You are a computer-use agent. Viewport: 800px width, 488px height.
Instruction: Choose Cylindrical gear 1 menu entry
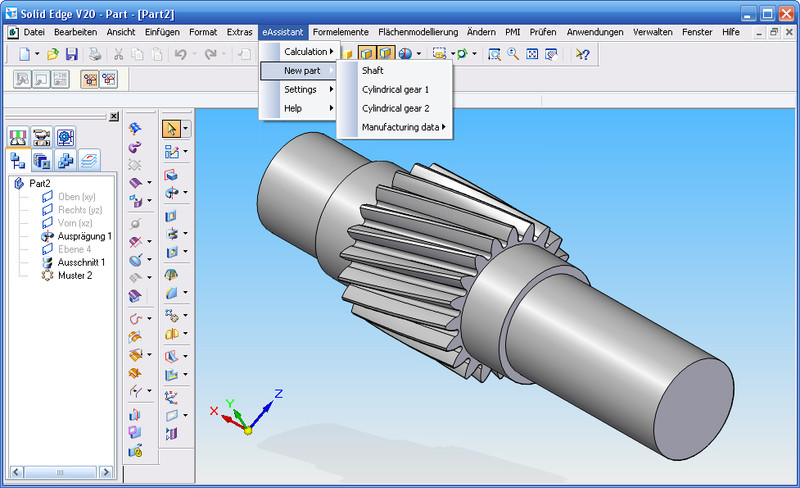pos(395,89)
